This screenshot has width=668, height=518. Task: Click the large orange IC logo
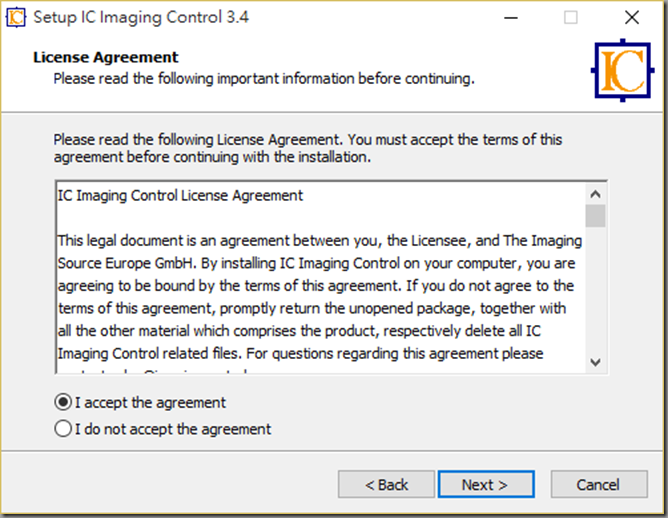click(622, 70)
